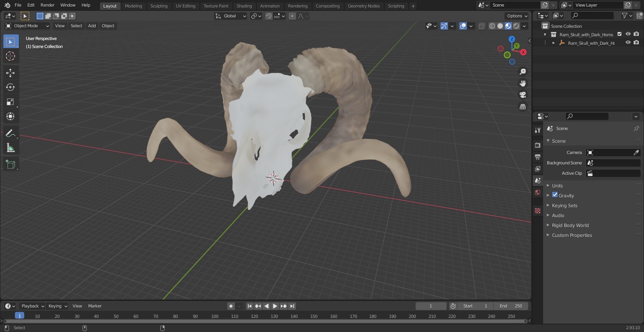The width and height of the screenshot is (644, 332).
Task: Expand the Custom Properties panel
Action: [x=572, y=235]
